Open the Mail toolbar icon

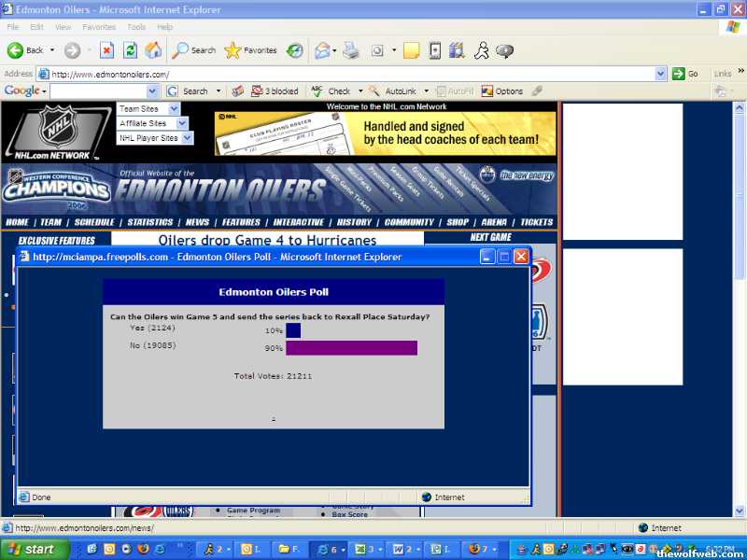pos(322,50)
